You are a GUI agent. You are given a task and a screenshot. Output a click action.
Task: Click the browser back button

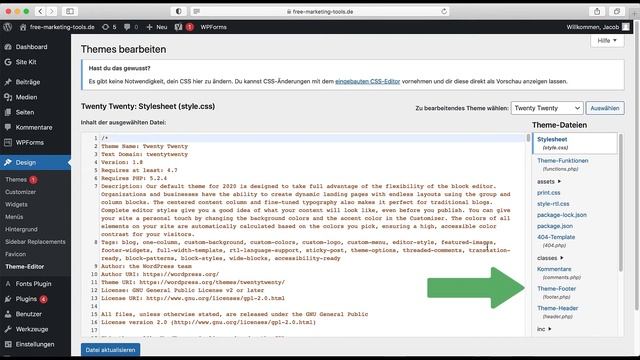point(40,11)
